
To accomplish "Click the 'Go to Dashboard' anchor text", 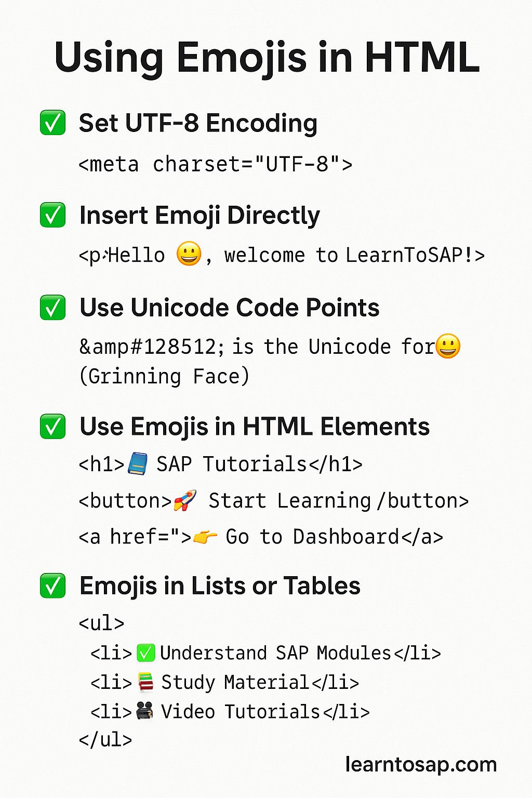I will 312,537.
